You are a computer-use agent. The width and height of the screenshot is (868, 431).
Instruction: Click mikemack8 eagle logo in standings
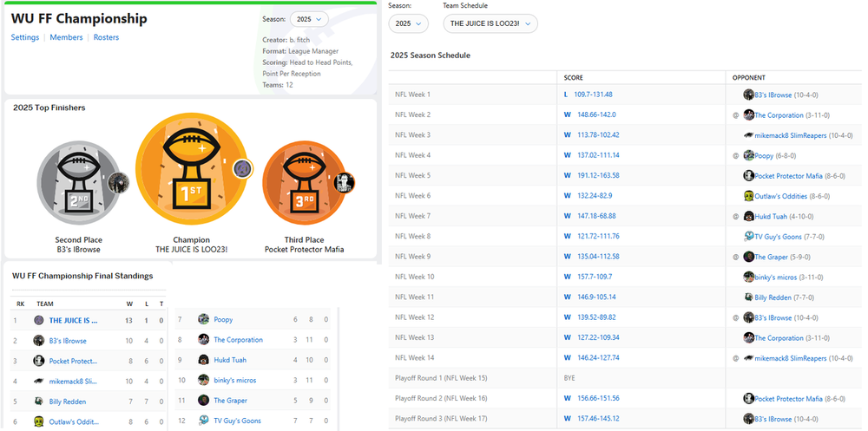tap(38, 382)
